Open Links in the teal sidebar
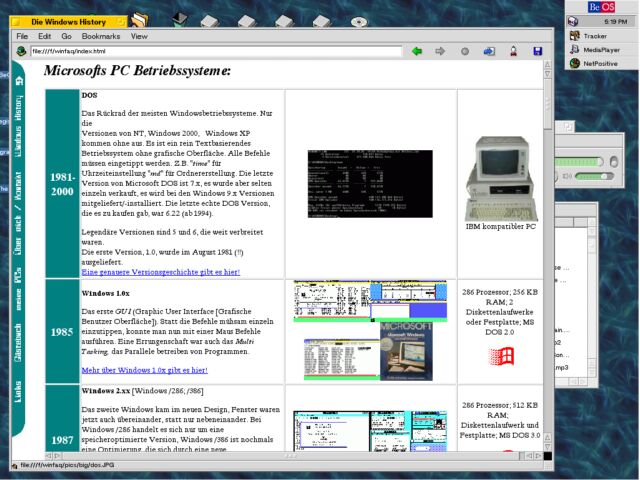640x480 pixels. pos(18,391)
